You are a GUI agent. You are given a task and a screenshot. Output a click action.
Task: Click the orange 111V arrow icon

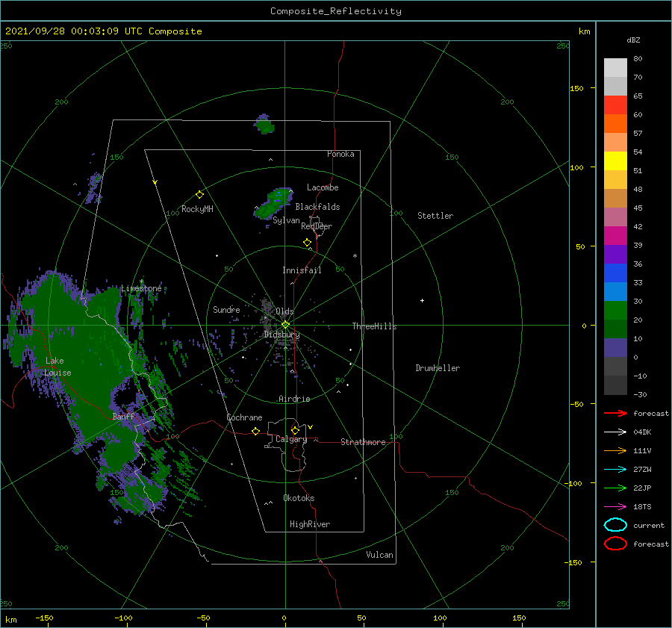pos(615,450)
